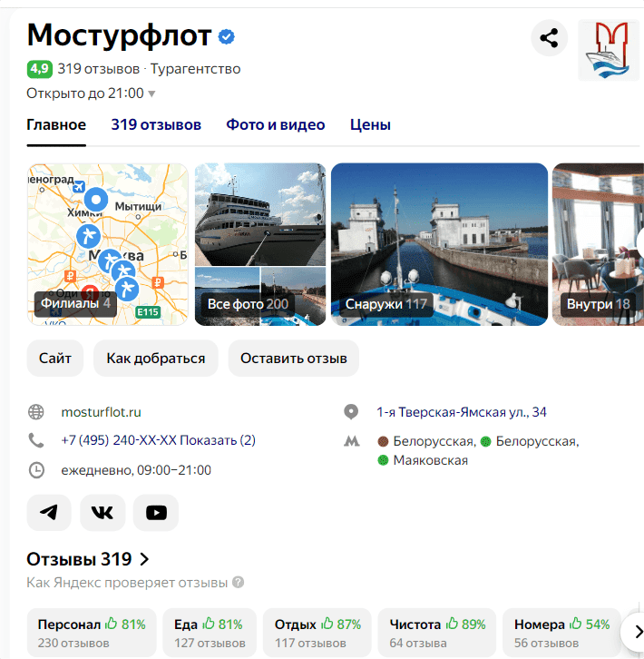Open the 319 отзывов tab
Viewport: 644px width, 659px height.
[x=156, y=125]
